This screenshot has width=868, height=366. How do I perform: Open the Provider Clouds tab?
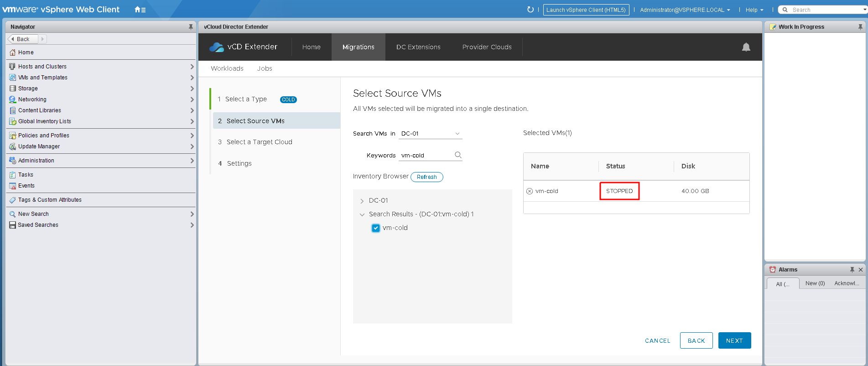(487, 47)
